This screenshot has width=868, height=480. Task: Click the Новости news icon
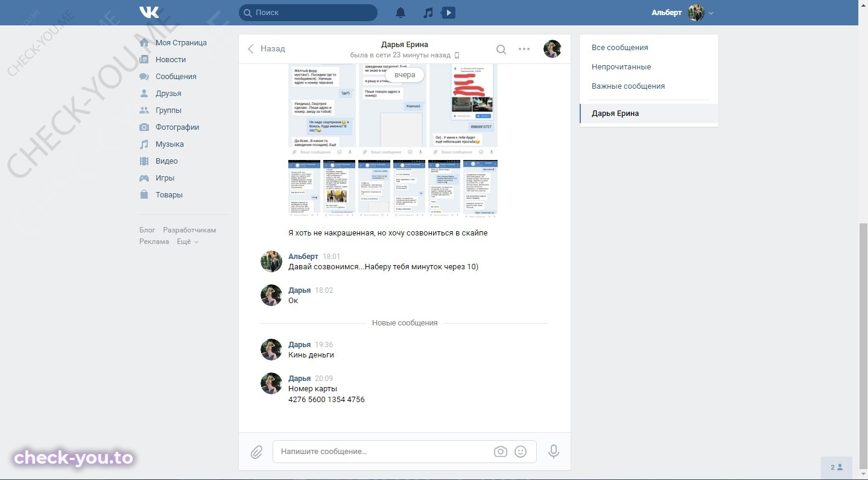pos(144,60)
